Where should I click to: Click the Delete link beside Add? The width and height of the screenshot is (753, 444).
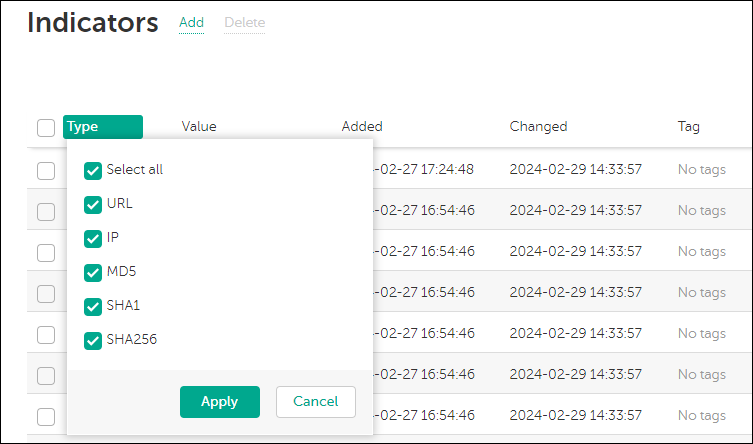click(244, 22)
